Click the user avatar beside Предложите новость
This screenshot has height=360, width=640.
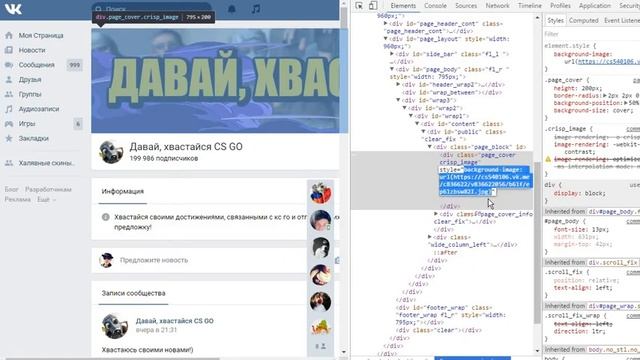click(106, 260)
